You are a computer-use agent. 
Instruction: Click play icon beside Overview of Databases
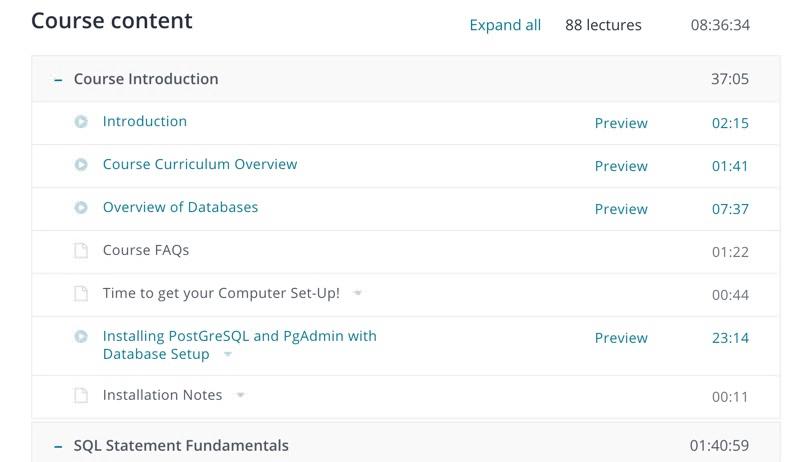click(81, 207)
